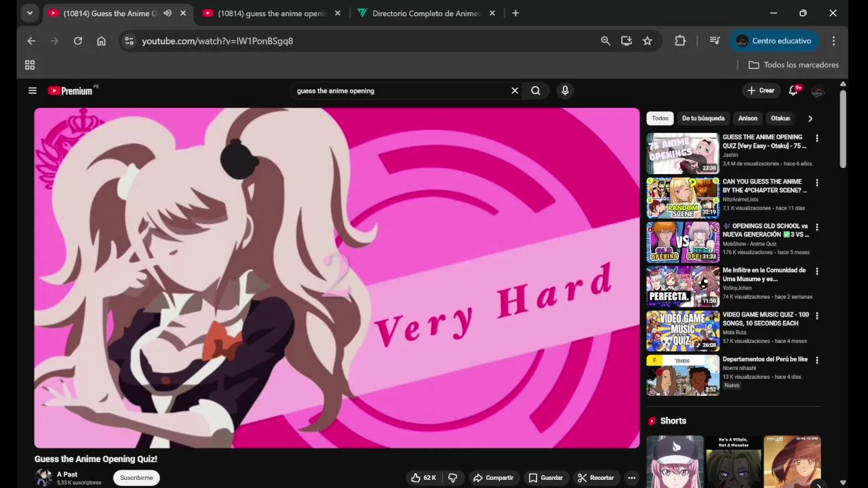The height and width of the screenshot is (488, 868).
Task: View site information icon in address bar
Action: click(x=129, y=41)
